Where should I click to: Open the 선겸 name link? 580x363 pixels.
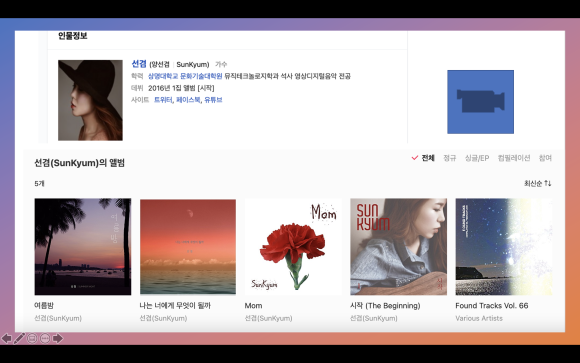[139, 64]
